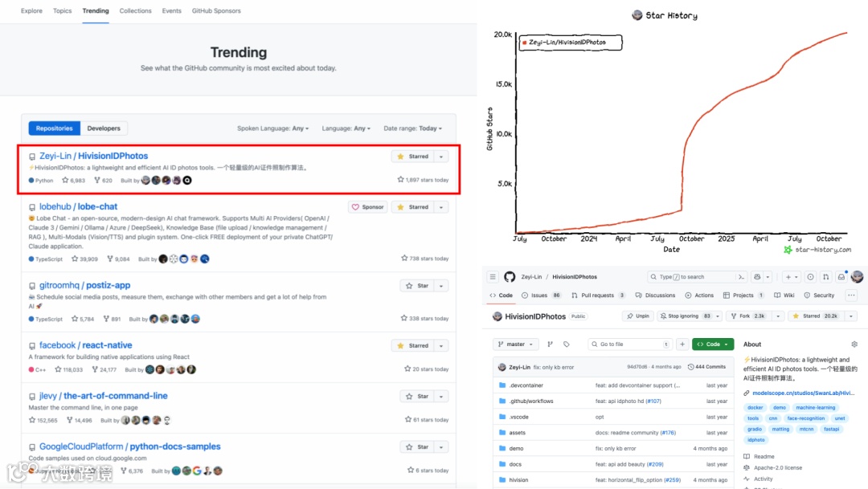868x489 pixels.
Task: Click the fork count 620 for HivisionIDPhotos
Action: click(x=103, y=181)
